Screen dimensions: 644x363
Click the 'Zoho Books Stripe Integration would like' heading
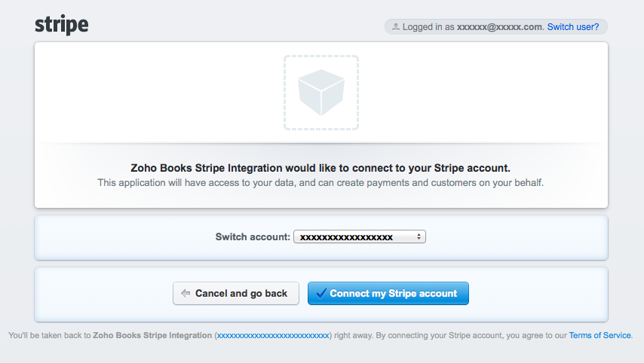[x=320, y=168]
